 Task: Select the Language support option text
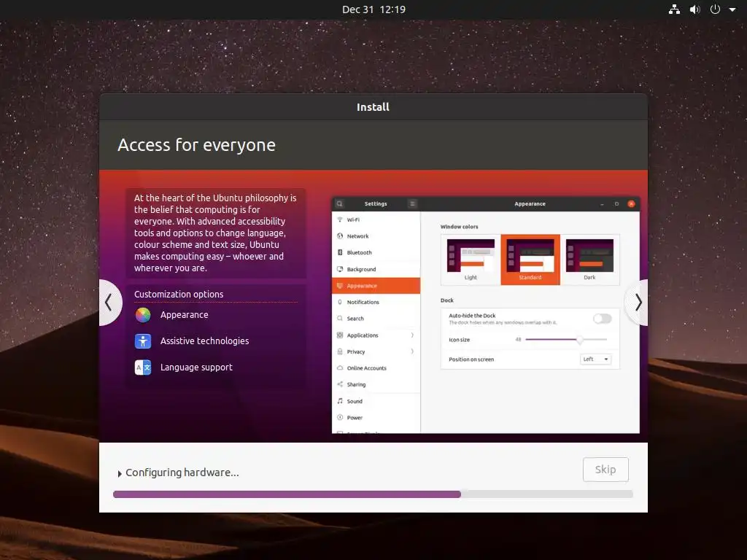pos(196,367)
